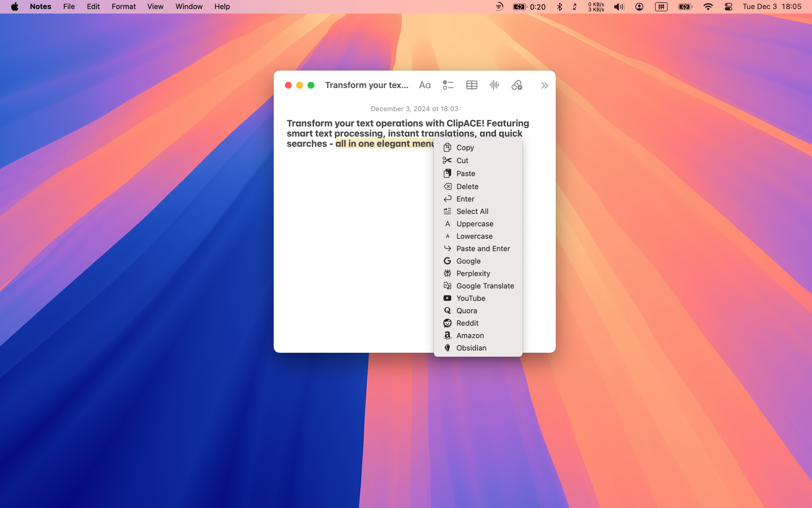812x508 pixels.
Task: Choose the Enter menu entry
Action: click(478, 199)
